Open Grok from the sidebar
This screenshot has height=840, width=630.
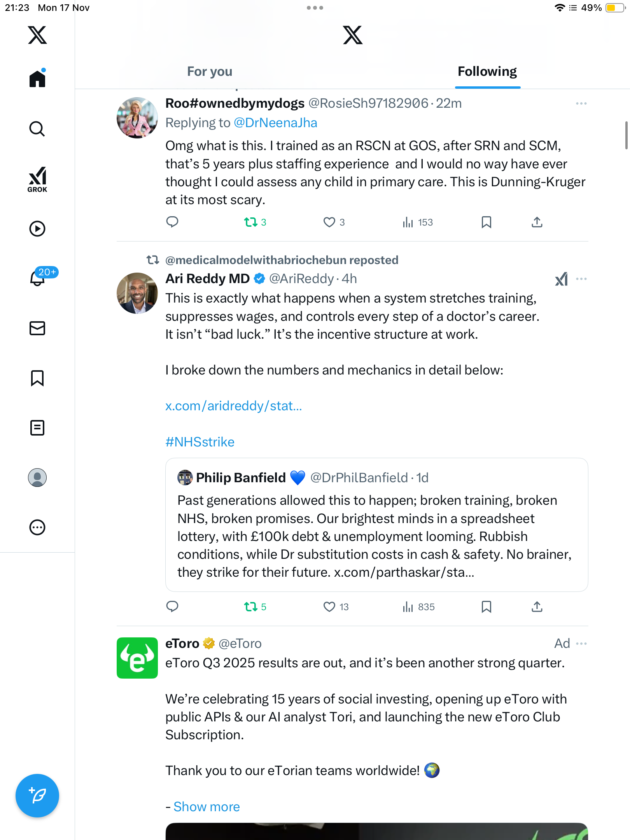[37, 179]
